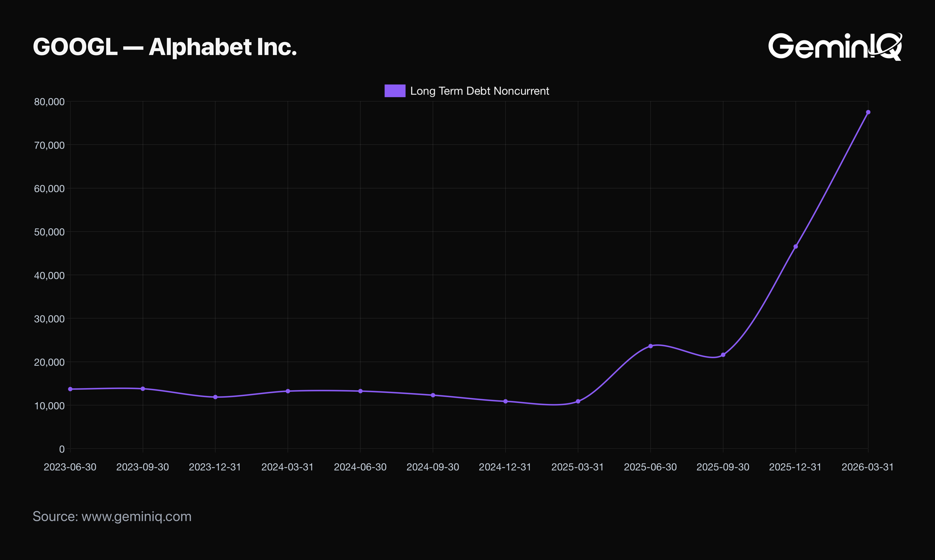
Task: Click the '2023-06-30' x-axis date label
Action: tap(70, 467)
